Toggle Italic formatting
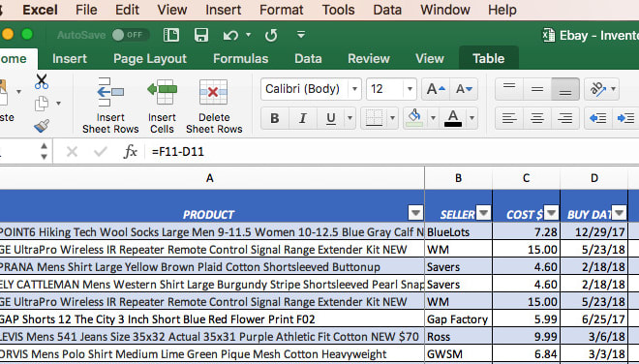This screenshot has height=364, width=639. (302, 118)
